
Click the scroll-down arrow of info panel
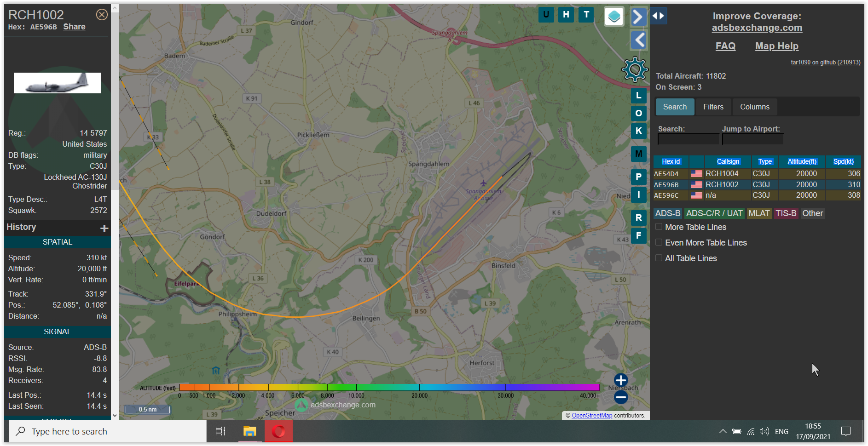coord(115,415)
